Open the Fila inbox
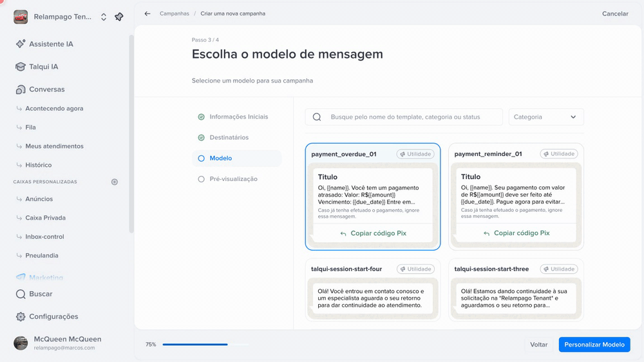This screenshot has width=644, height=362. click(30, 128)
